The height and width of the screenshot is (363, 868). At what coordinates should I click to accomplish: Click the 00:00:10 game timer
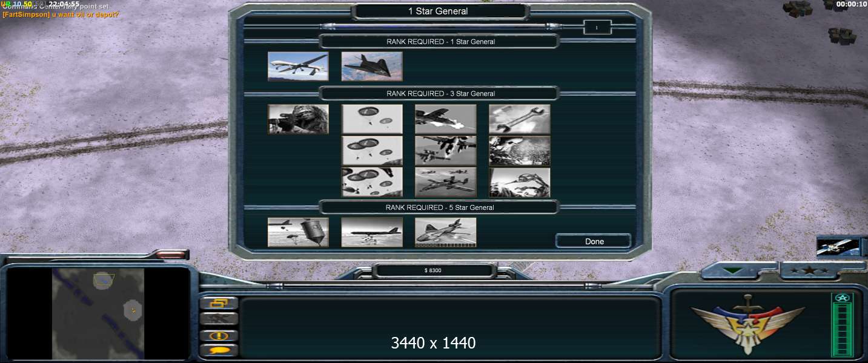(x=850, y=4)
